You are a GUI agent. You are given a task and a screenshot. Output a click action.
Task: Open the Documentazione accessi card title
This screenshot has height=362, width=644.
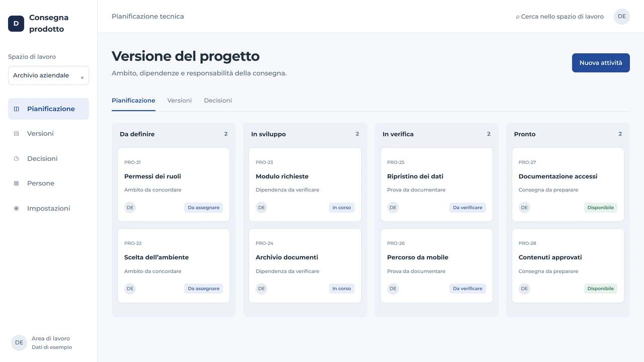tap(558, 176)
